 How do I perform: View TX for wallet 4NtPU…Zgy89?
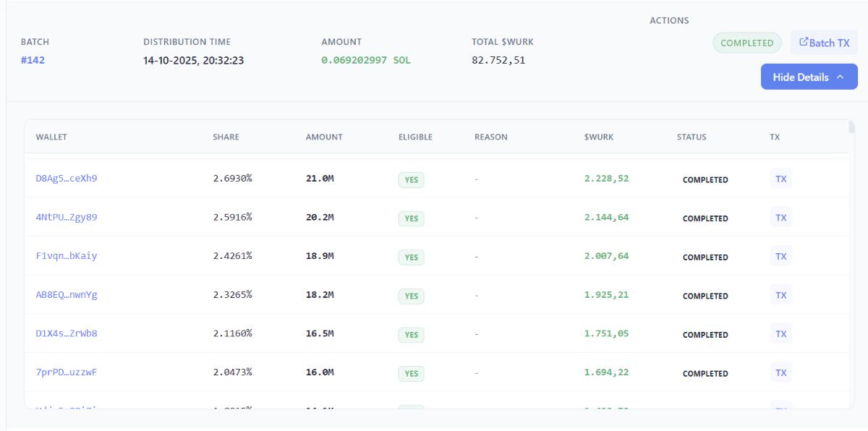click(780, 217)
